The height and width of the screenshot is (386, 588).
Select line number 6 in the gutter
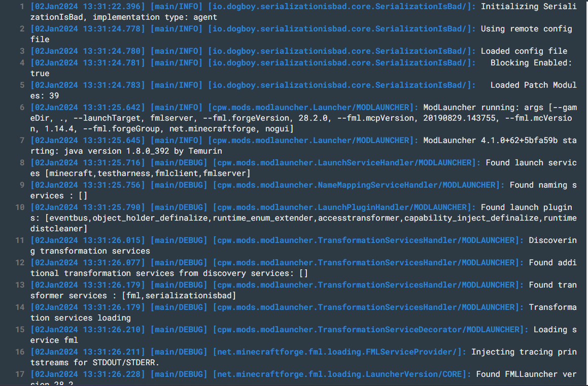(x=22, y=107)
